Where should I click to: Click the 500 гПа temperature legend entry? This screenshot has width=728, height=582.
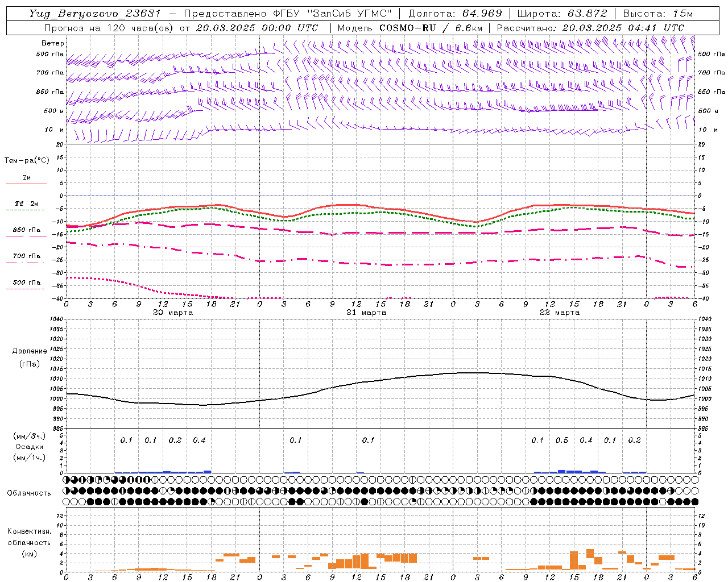pyautogui.click(x=27, y=282)
